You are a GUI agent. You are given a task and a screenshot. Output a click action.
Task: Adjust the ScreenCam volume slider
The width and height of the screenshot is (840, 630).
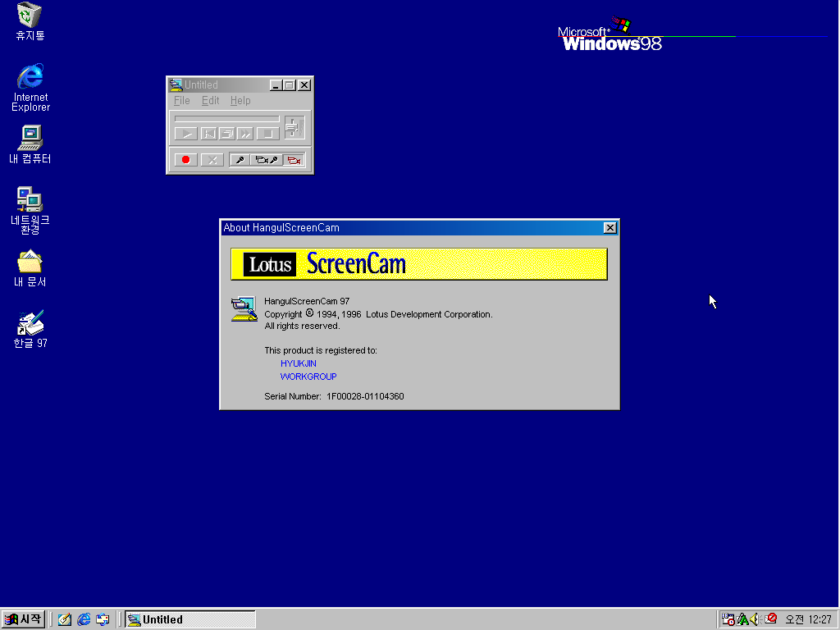[294, 127]
